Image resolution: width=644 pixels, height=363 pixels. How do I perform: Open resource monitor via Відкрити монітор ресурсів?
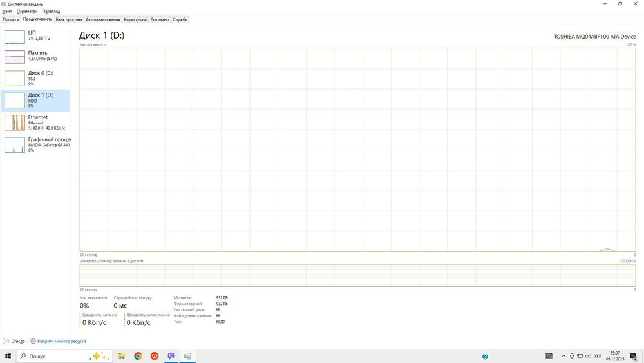(62, 341)
